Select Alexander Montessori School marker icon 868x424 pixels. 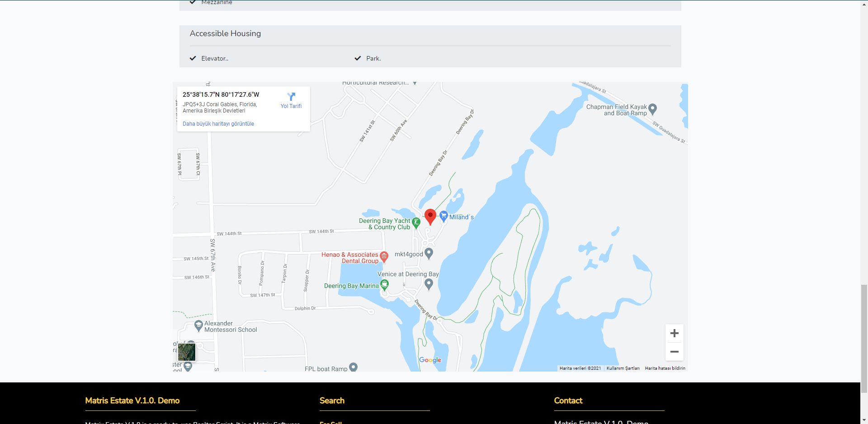(198, 325)
